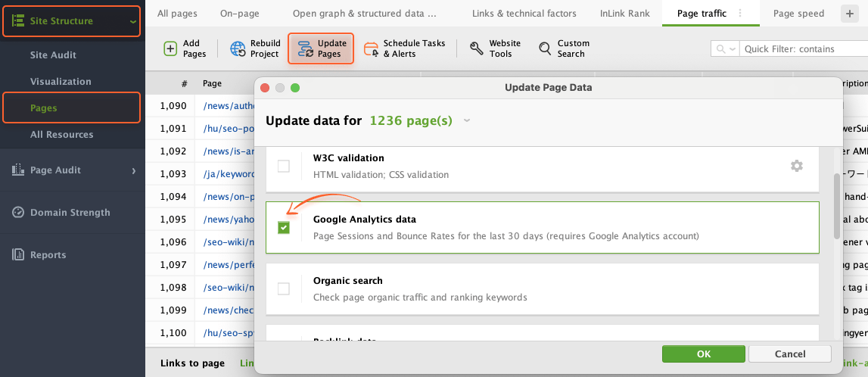Select row number 1,090
Image resolution: width=868 pixels, height=377 pixels.
click(x=173, y=106)
